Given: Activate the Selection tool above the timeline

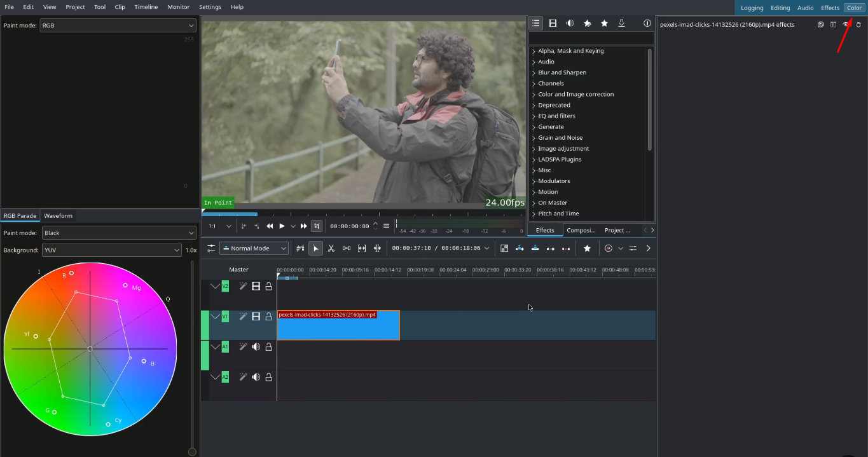Looking at the screenshot, I should coord(315,248).
